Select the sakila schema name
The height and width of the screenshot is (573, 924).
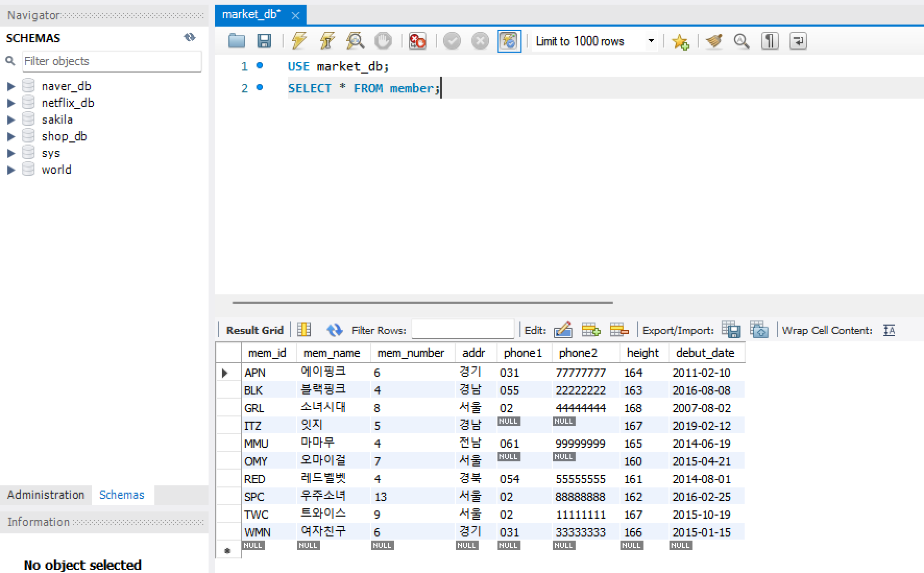pos(57,120)
